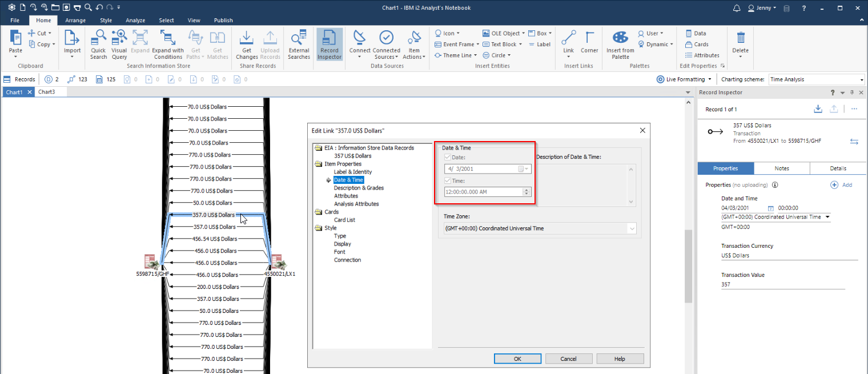Expand the Charting scheme combo box
Screen dimensions: 868x374
click(x=817, y=79)
